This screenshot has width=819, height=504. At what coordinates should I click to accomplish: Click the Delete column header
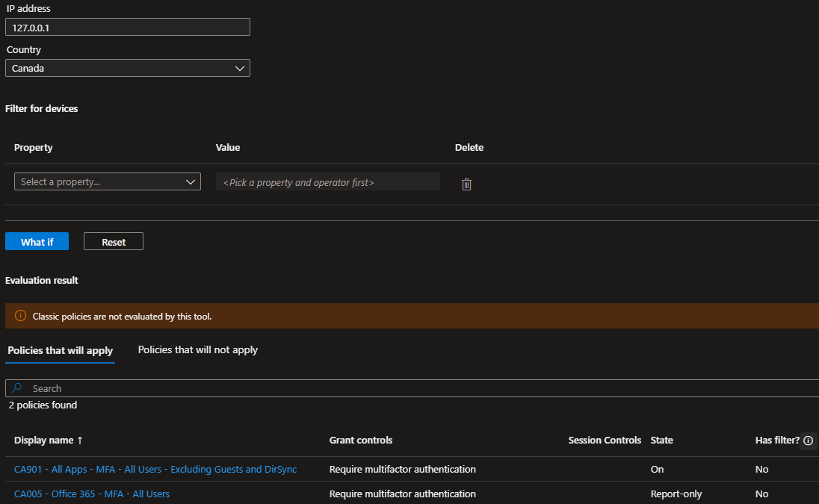(x=469, y=148)
